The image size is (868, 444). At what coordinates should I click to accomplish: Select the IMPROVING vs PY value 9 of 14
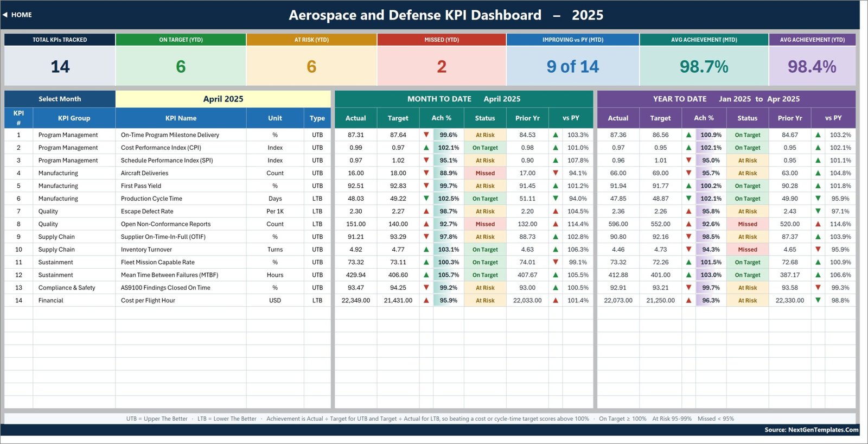click(572, 66)
